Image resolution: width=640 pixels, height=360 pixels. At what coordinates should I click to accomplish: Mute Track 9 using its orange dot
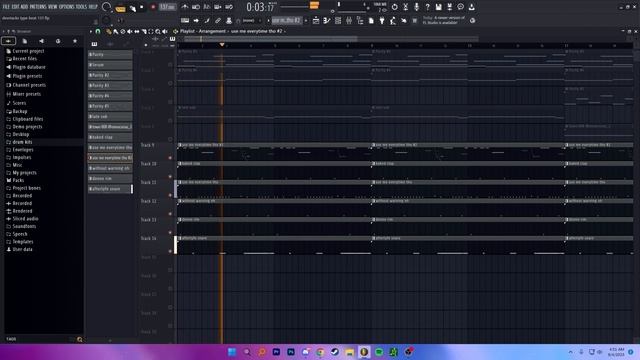pos(170,158)
